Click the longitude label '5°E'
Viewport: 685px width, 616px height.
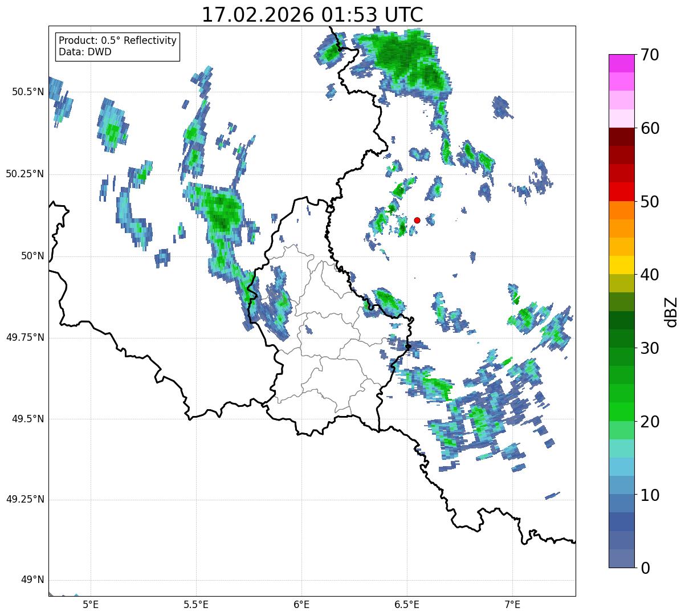(x=91, y=604)
